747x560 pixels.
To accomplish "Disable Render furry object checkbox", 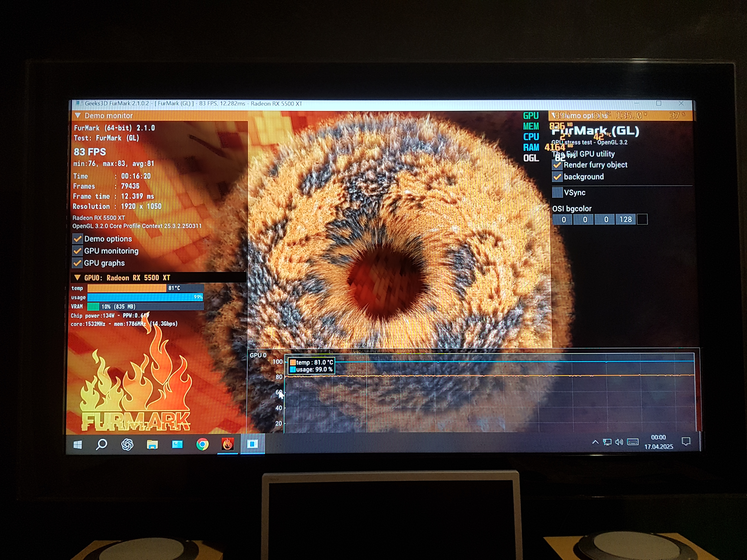I will pyautogui.click(x=557, y=165).
